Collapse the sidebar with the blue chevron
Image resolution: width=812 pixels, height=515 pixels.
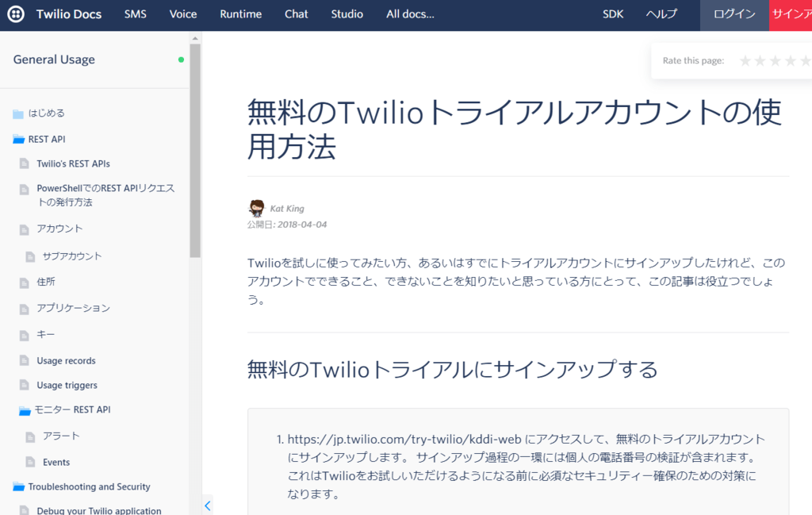(x=208, y=505)
